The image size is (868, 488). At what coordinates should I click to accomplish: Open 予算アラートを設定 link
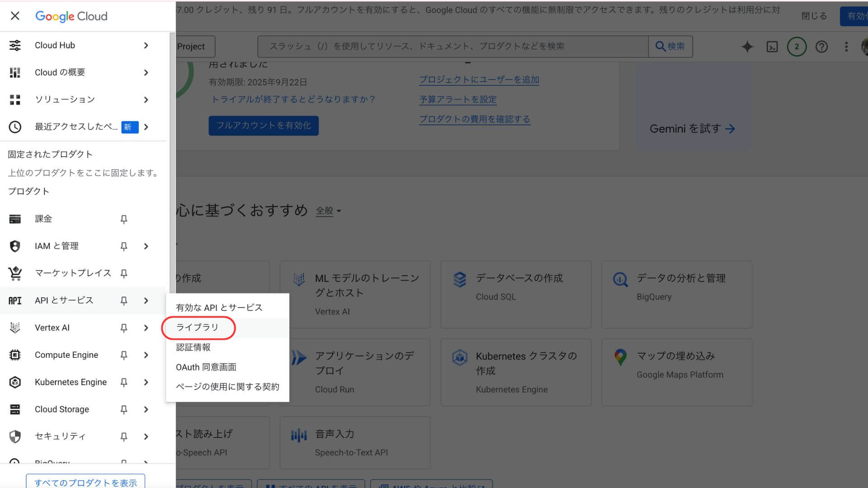click(x=458, y=99)
